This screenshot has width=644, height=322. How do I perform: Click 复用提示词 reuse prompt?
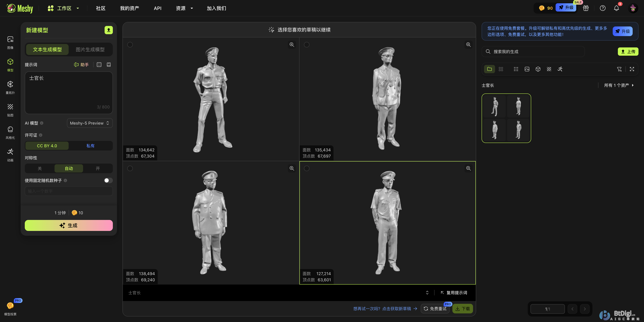coord(454,292)
